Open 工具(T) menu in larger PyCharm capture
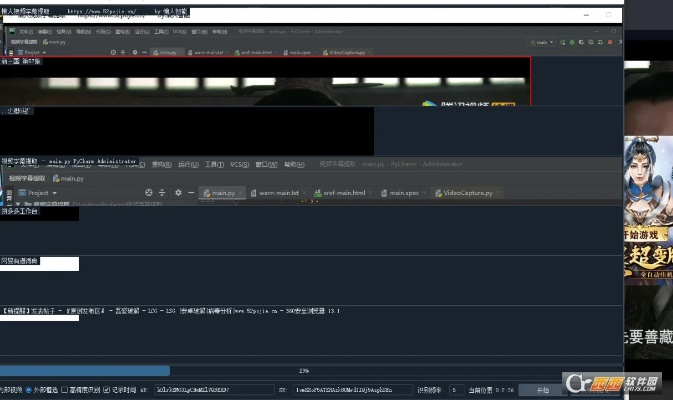Viewport: 673px width, 400px height. (x=214, y=164)
